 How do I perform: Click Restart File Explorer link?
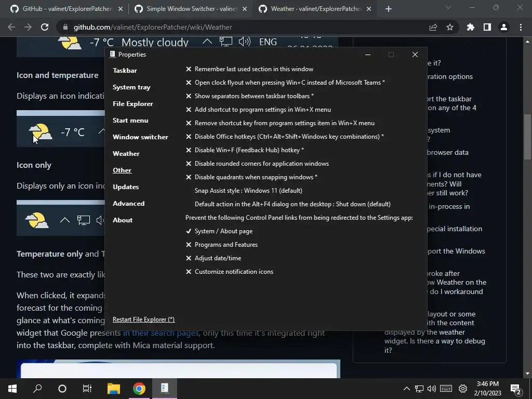(x=143, y=320)
